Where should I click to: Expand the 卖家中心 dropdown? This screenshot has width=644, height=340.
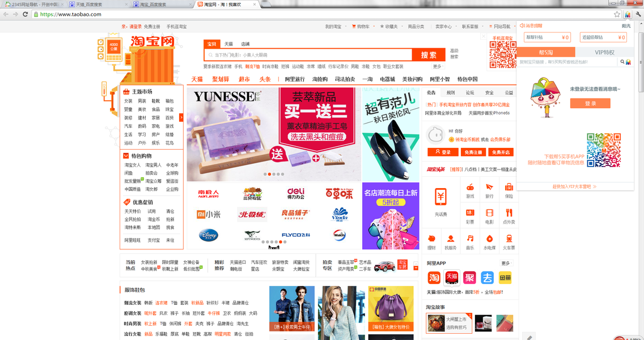point(445,26)
